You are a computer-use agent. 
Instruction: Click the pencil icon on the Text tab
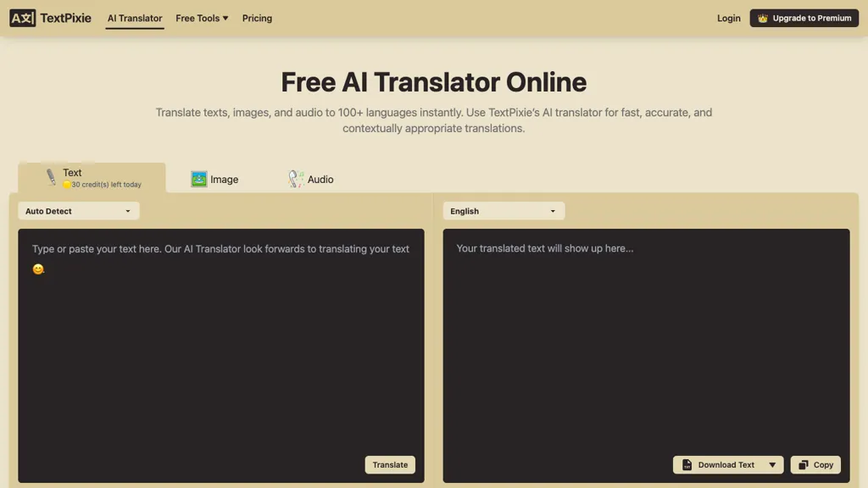[x=51, y=177]
